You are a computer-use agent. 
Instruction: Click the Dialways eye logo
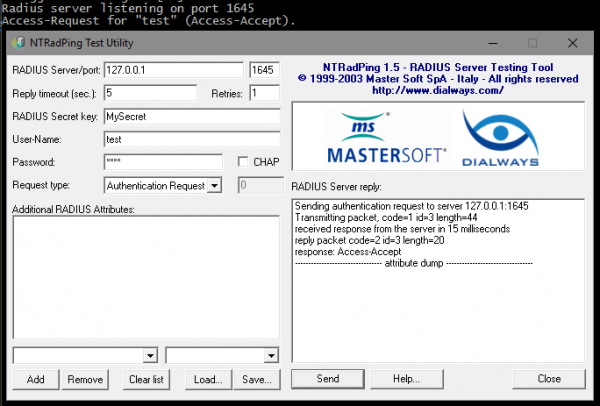500,139
